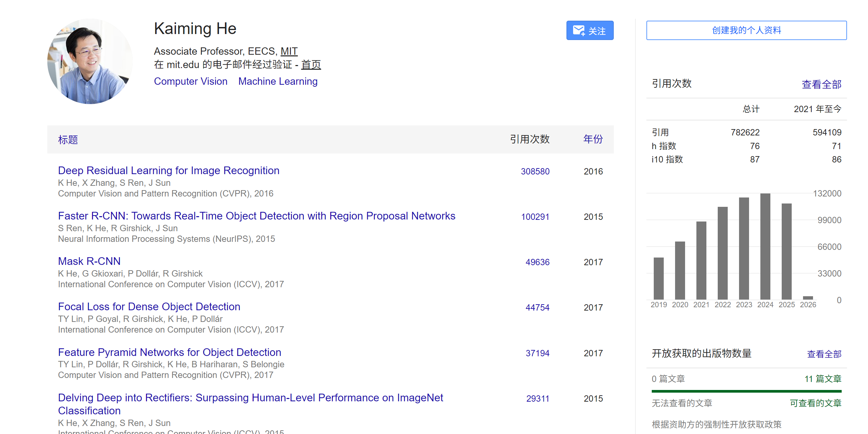The height and width of the screenshot is (434, 868).
Task: Click the create my profile button
Action: point(746,30)
